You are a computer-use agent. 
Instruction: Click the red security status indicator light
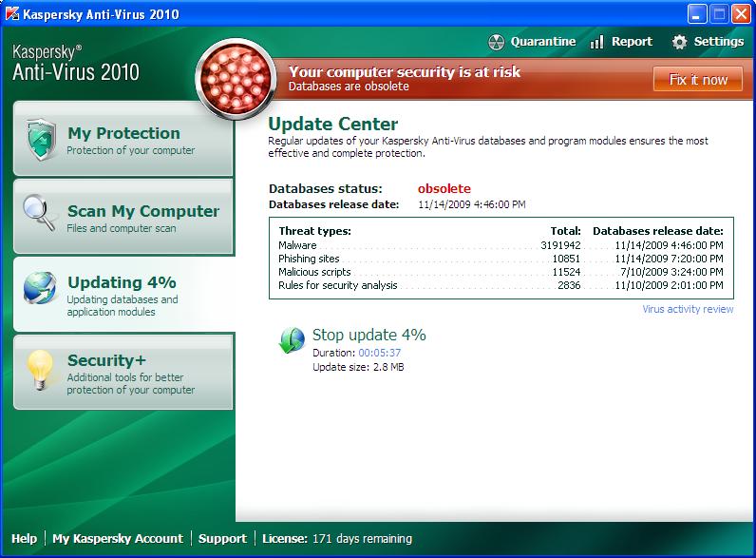236,79
